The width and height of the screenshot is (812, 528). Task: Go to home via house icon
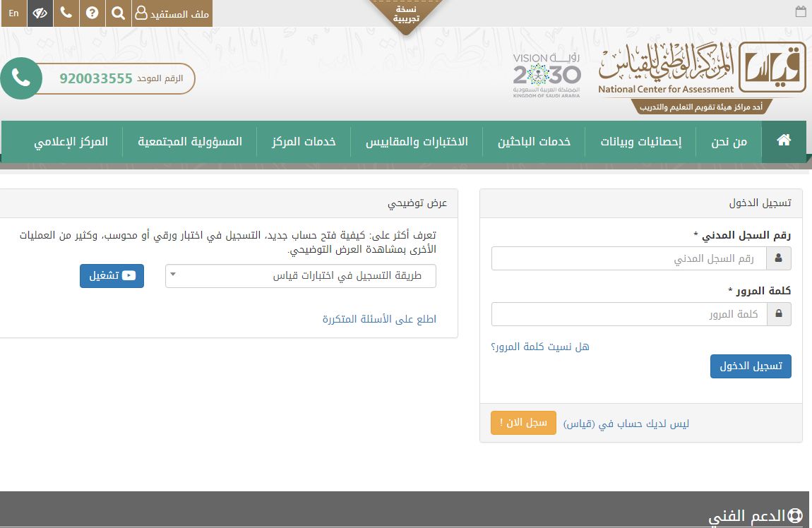pyautogui.click(x=784, y=140)
